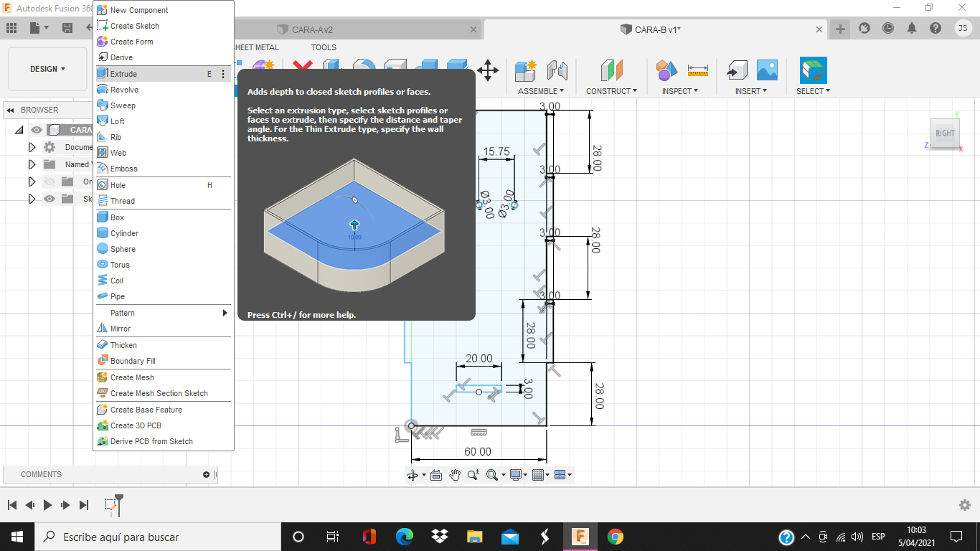
Task: Open the Extensions icon beside new tab
Action: point(864,28)
